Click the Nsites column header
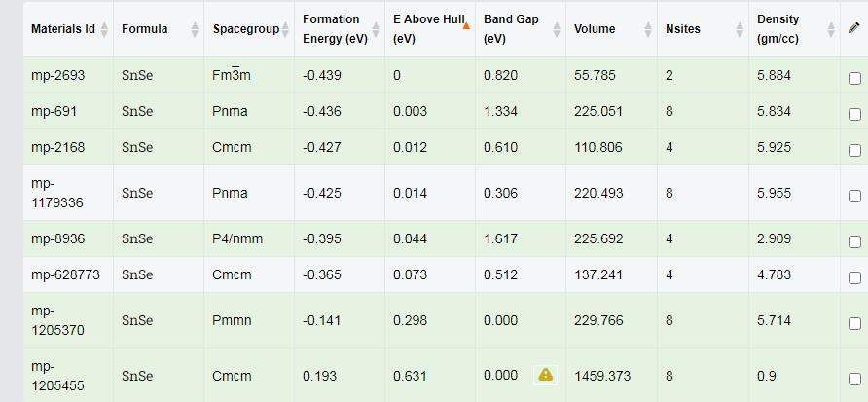This screenshot has width=868, height=402. 682,29
